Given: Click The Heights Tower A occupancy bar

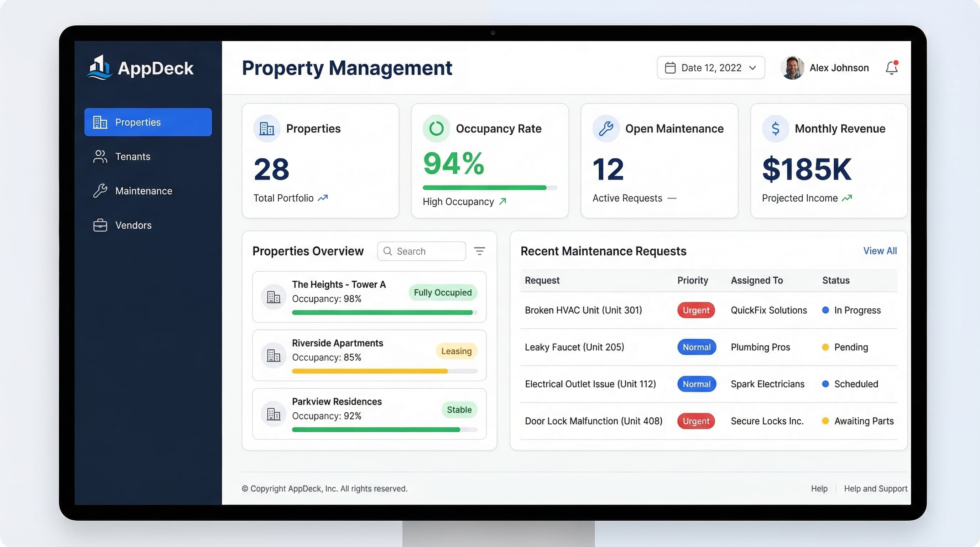Looking at the screenshot, I should click(x=385, y=312).
